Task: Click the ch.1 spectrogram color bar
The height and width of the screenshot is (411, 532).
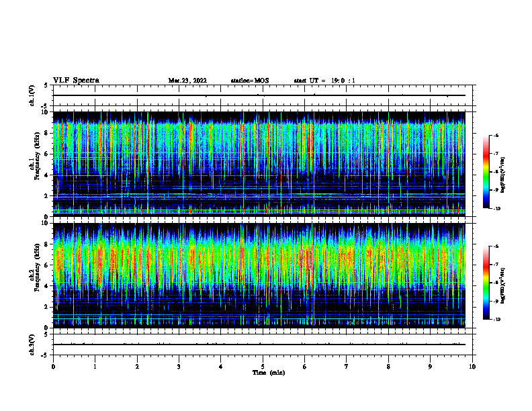Action: coord(486,172)
